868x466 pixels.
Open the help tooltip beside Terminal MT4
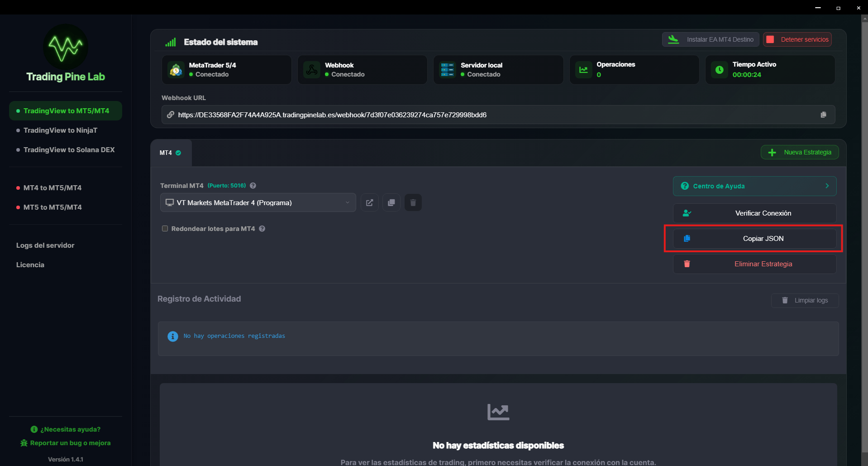point(253,185)
